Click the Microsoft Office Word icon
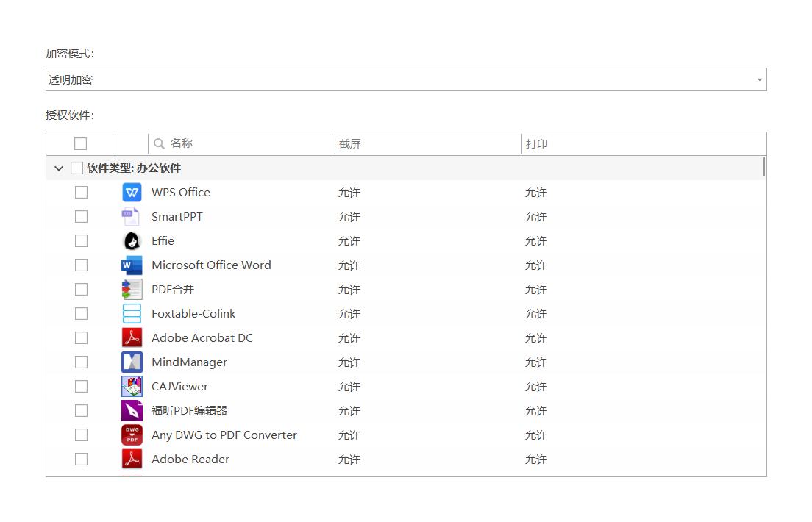812x522 pixels. pyautogui.click(x=132, y=265)
